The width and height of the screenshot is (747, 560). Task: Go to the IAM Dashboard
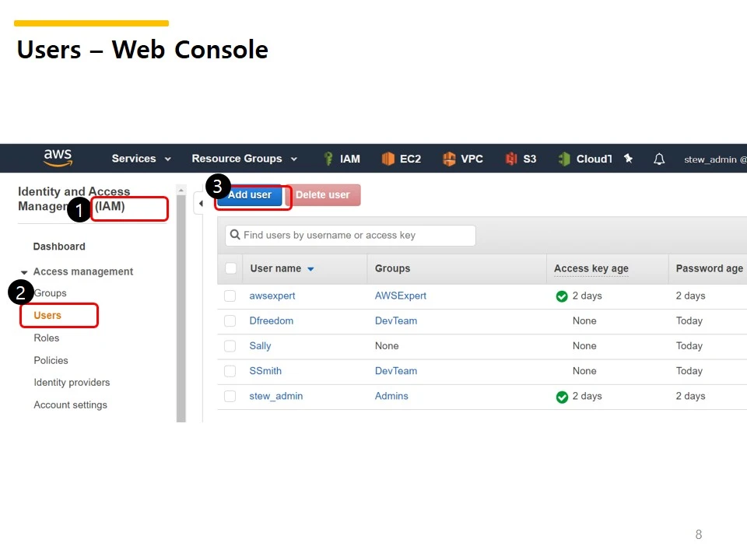click(x=59, y=247)
